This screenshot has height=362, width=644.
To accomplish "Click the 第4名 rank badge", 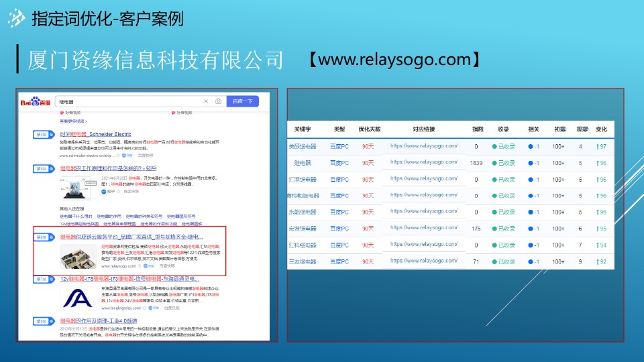I will click(40, 135).
